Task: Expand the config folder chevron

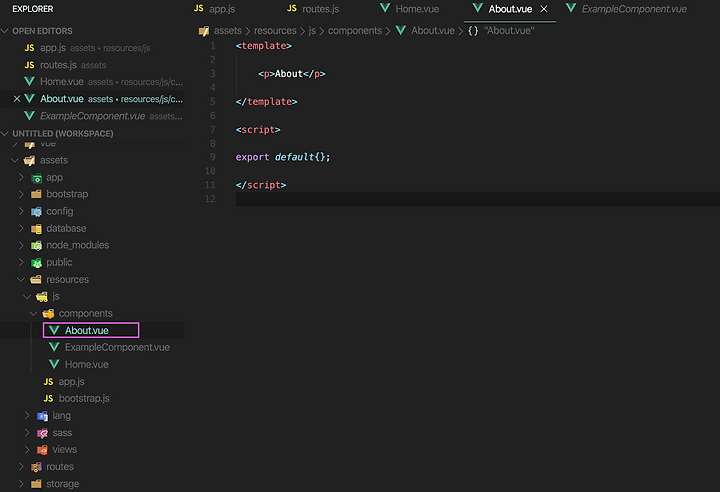Action: (21, 211)
